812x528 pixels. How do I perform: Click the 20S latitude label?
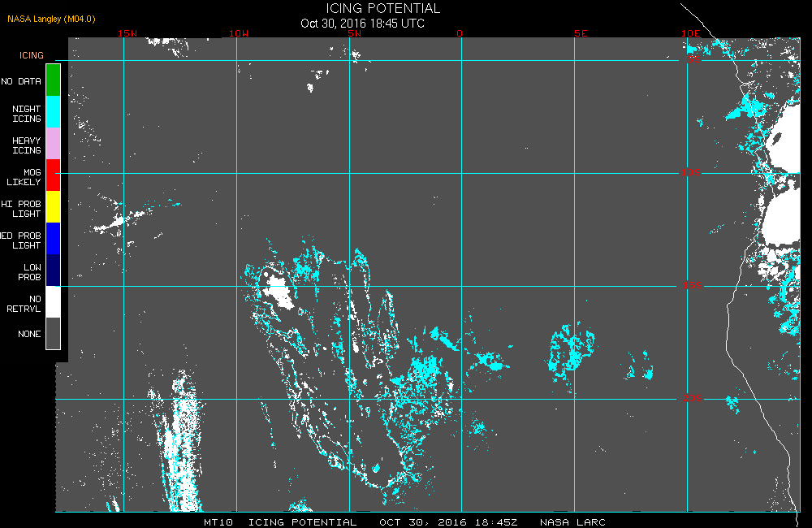pos(692,399)
